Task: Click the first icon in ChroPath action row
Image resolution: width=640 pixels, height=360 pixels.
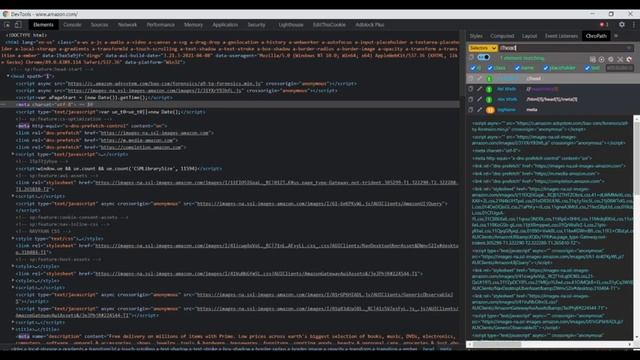Action: 593,59
